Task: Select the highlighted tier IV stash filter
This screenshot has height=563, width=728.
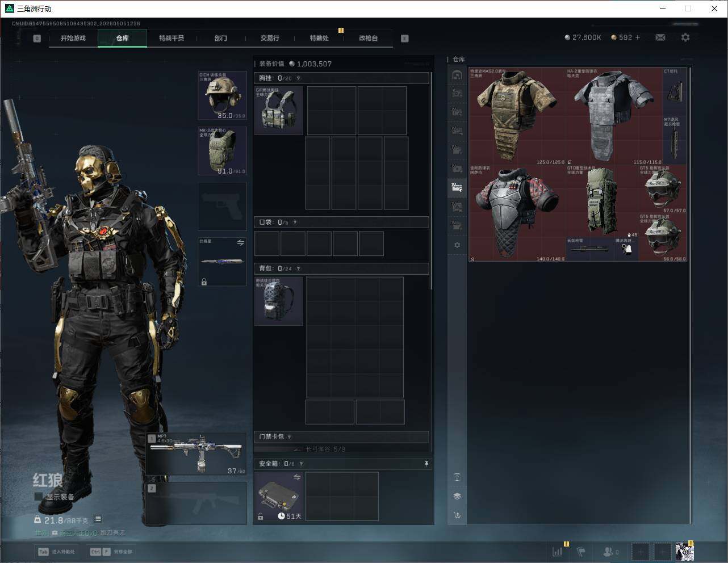Action: click(x=457, y=187)
